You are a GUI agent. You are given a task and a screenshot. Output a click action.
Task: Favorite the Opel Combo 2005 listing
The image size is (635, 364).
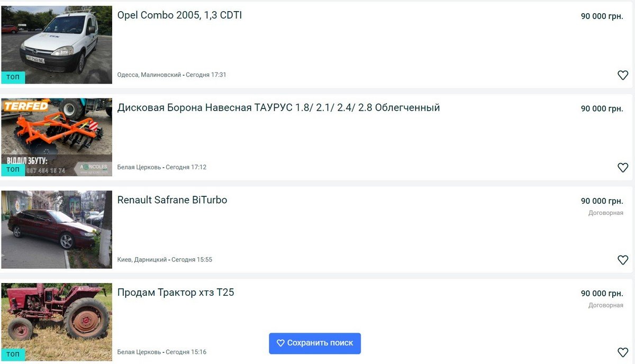[x=623, y=75]
